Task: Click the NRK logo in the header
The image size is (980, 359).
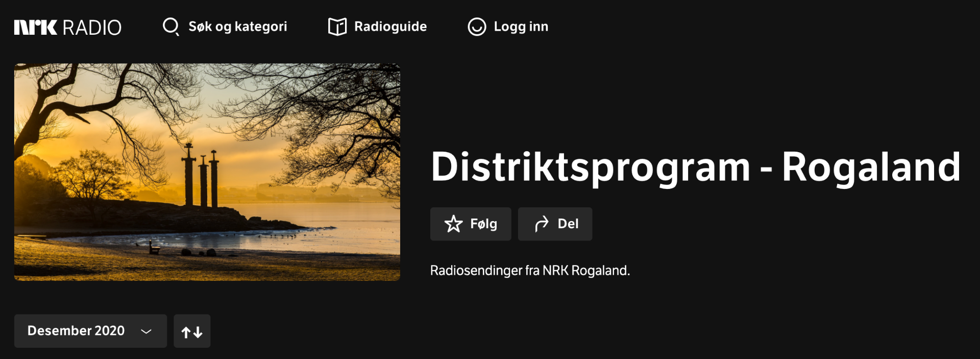Action: tap(35, 27)
